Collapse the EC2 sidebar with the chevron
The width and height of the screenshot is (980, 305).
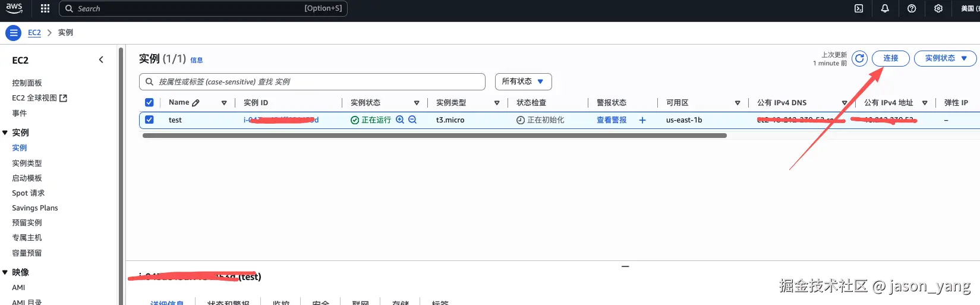pos(101,59)
